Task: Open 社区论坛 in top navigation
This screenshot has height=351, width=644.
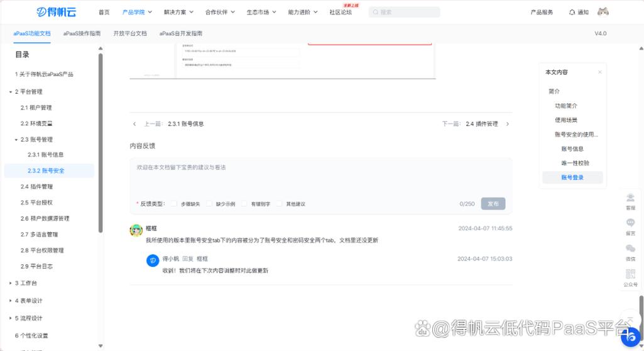Action: (341, 13)
